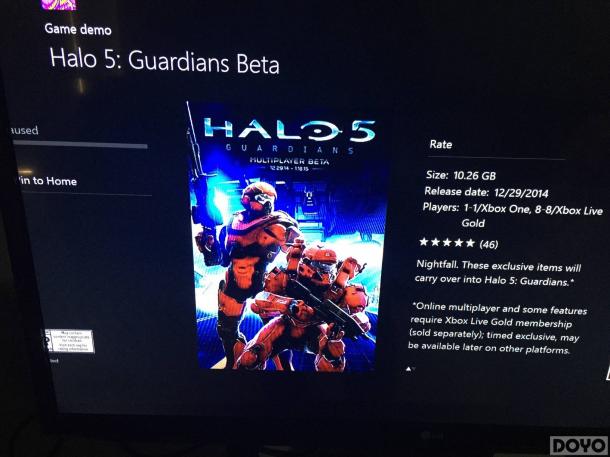The height and width of the screenshot is (457, 610).
Task: Click the (46) ratings count
Action: tap(489, 244)
